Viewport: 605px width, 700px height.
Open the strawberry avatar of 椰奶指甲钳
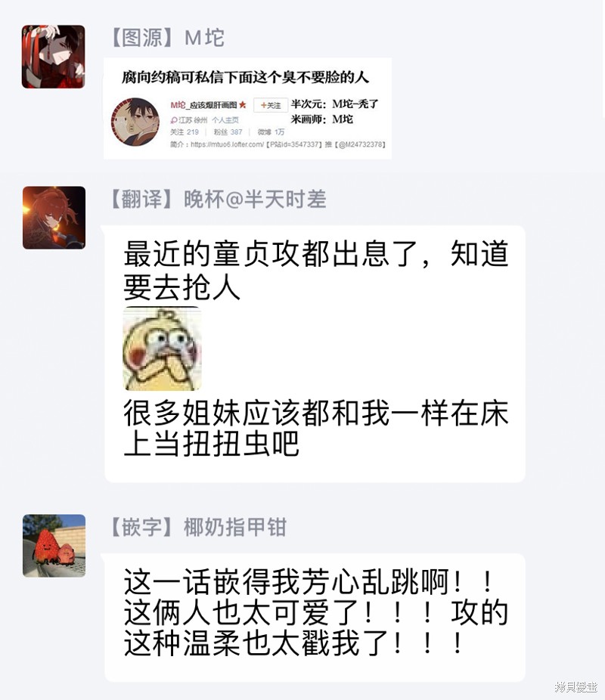coord(54,546)
